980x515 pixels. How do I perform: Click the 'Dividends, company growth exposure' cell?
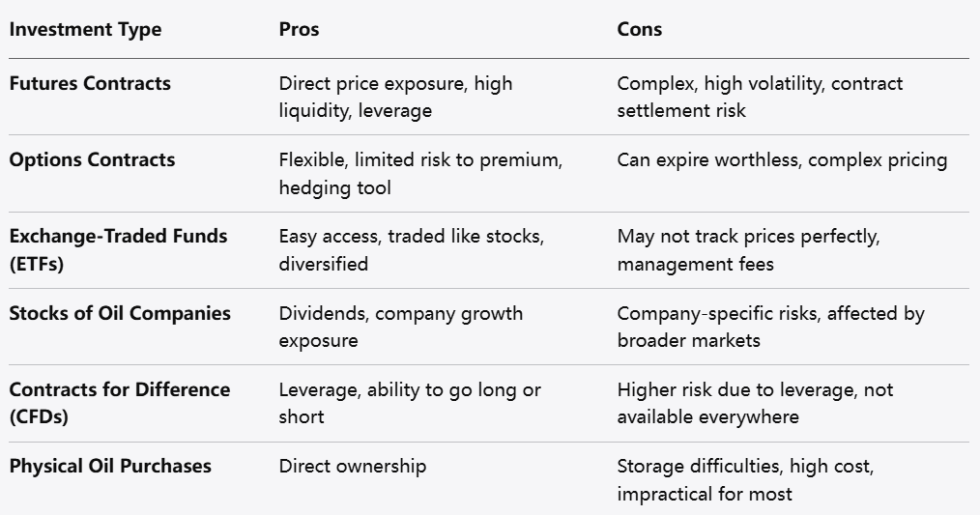pos(400,327)
